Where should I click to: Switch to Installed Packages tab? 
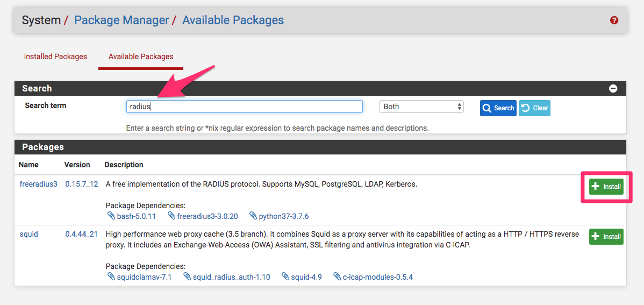55,56
